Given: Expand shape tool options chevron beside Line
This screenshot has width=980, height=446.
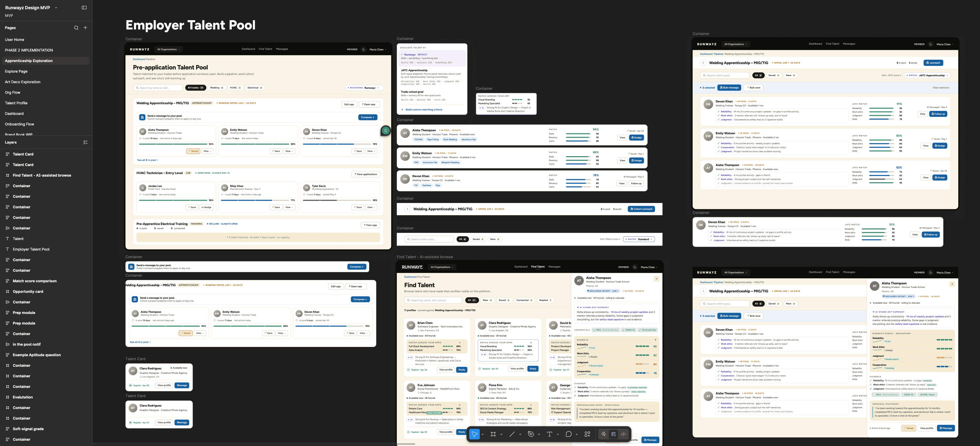Looking at the screenshot, I should coord(520,434).
